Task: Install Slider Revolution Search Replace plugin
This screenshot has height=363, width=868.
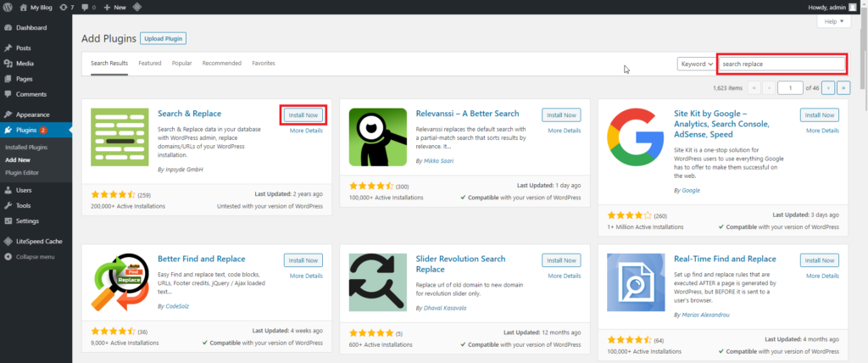Action: (x=561, y=260)
